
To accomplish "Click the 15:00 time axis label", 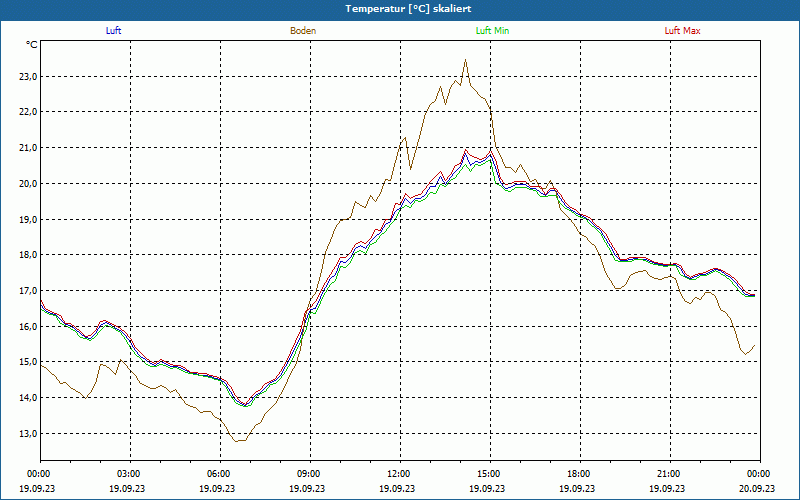I will 490,474.
